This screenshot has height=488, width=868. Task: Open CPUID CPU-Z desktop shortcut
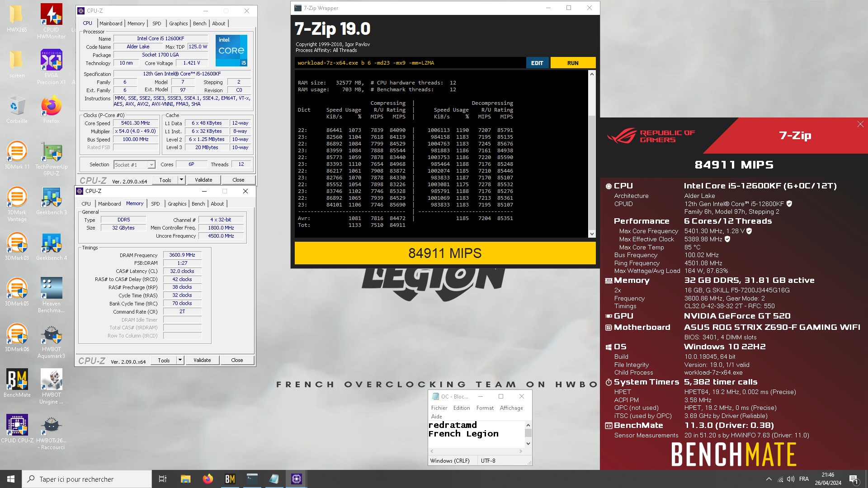(x=17, y=429)
